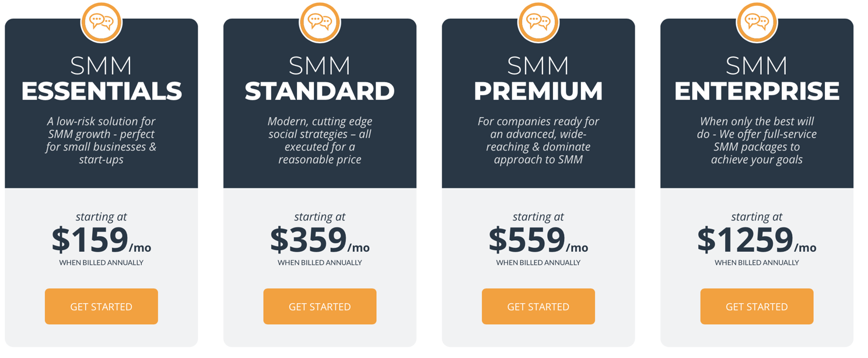Select the SMM Essentials plan title

point(101,79)
